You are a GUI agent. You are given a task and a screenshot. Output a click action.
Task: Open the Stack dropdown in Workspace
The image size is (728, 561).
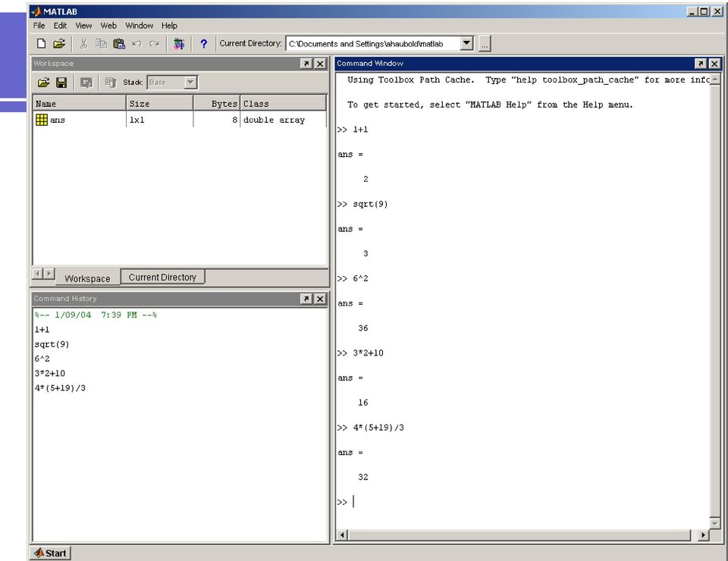190,83
